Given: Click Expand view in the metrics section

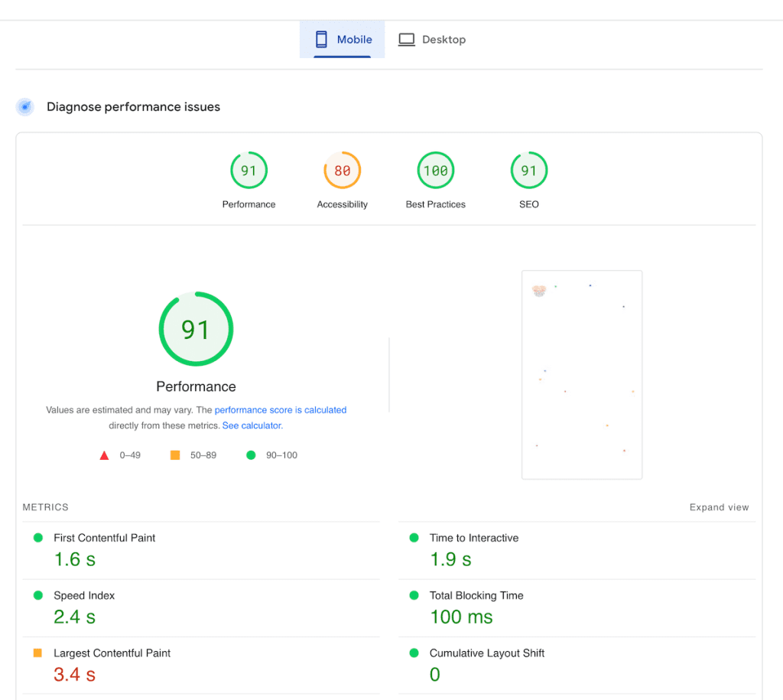Looking at the screenshot, I should 719,507.
